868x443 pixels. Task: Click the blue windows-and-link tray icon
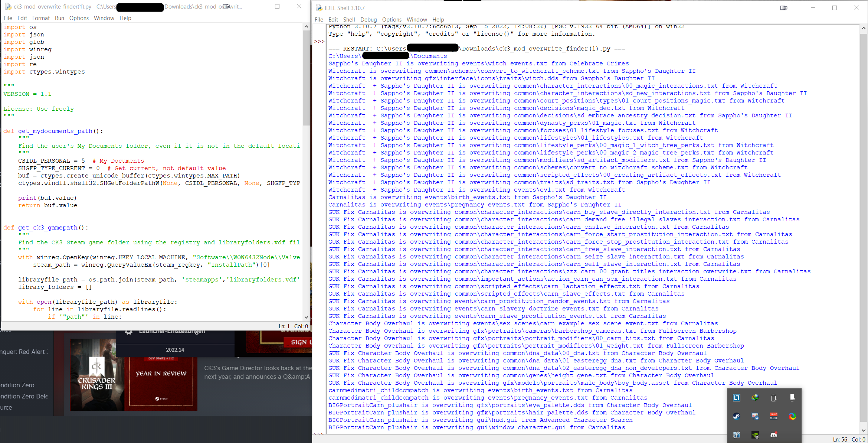pos(737,434)
